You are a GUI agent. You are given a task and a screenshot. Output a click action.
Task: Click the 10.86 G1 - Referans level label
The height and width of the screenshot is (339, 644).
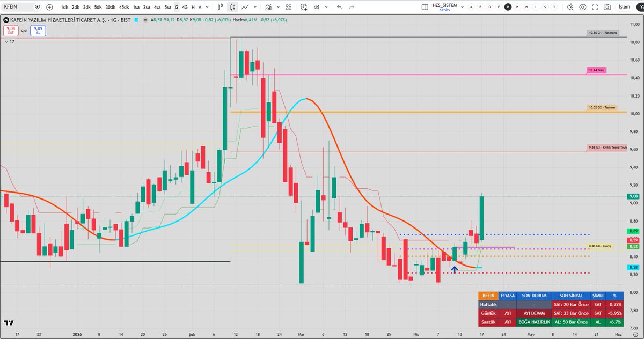[603, 33]
